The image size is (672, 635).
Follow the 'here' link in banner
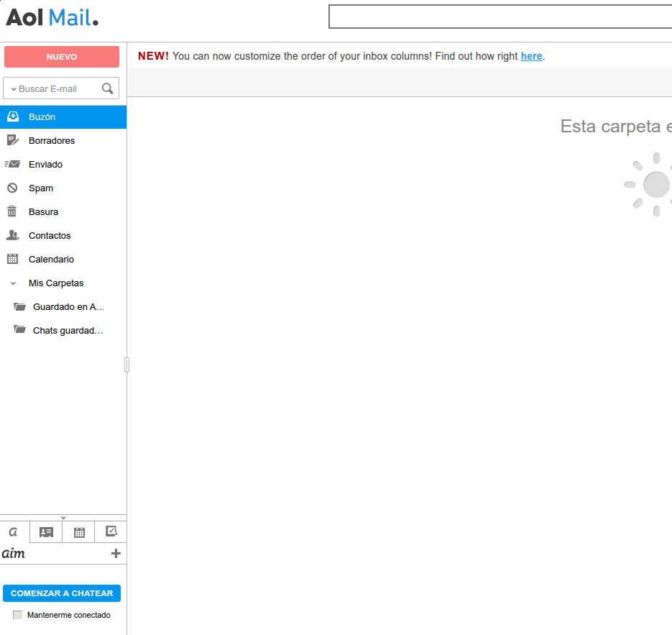[531, 56]
